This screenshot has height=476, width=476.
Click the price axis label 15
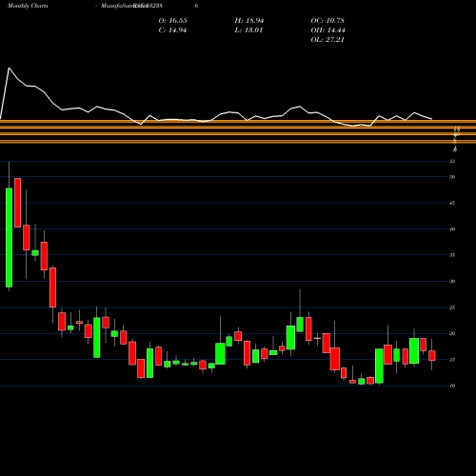[452, 360]
